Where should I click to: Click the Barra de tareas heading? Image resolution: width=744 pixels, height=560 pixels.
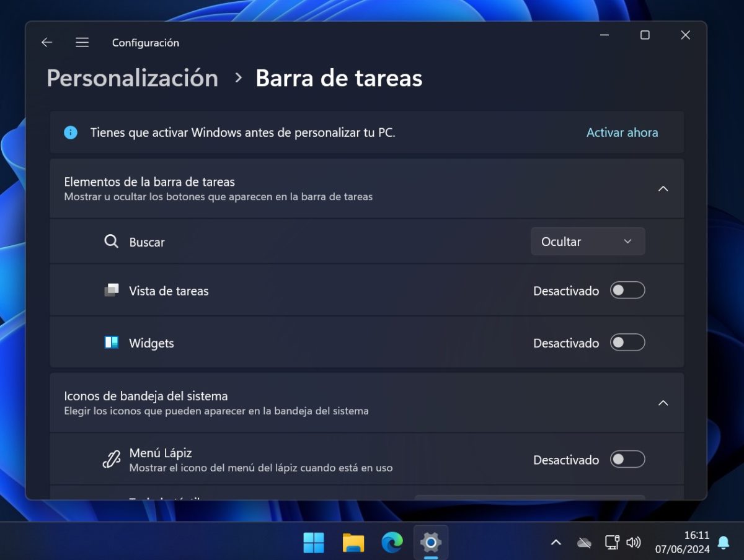click(339, 78)
